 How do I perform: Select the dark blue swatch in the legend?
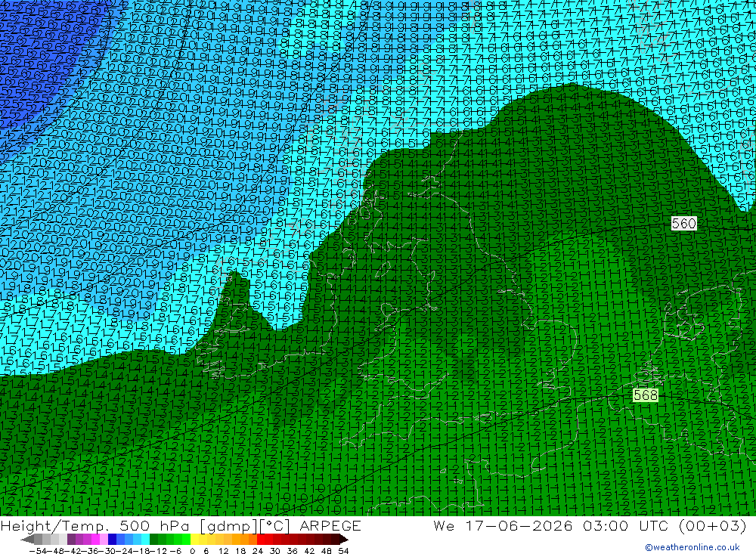113,540
